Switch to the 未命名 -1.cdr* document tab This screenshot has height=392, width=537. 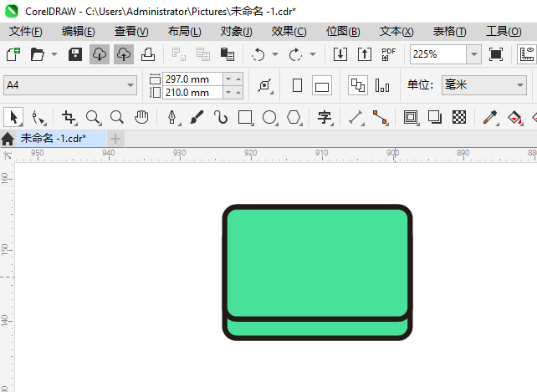pos(62,139)
